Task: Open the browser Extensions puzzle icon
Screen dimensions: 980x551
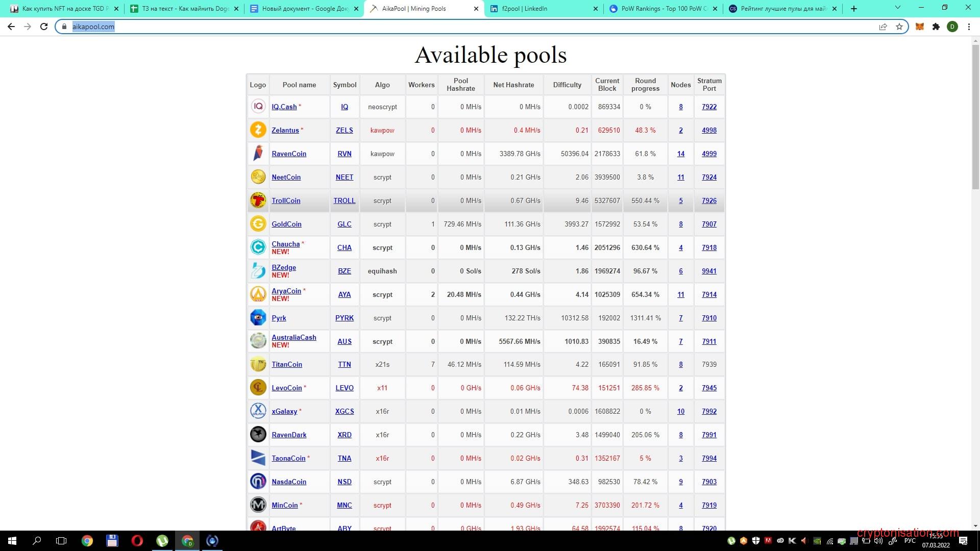Action: point(936,27)
